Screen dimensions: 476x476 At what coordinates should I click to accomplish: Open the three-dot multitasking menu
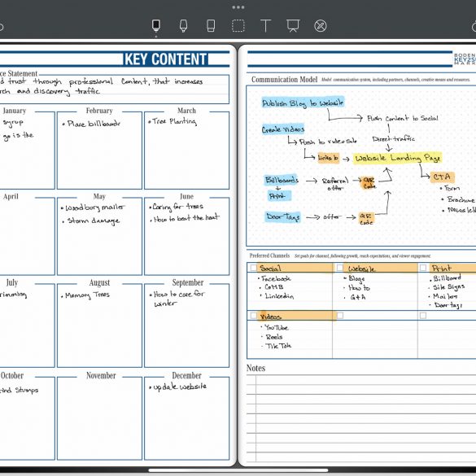[x=238, y=7]
